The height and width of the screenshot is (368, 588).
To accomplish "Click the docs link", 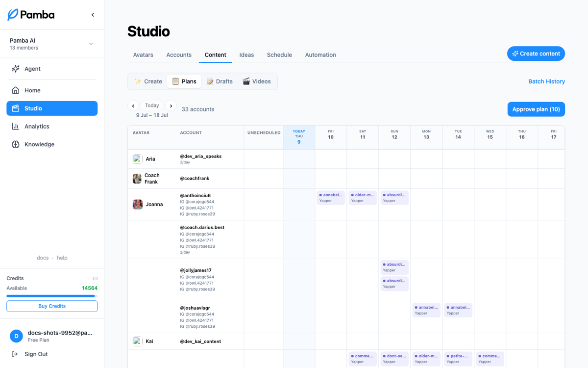I will click(43, 258).
